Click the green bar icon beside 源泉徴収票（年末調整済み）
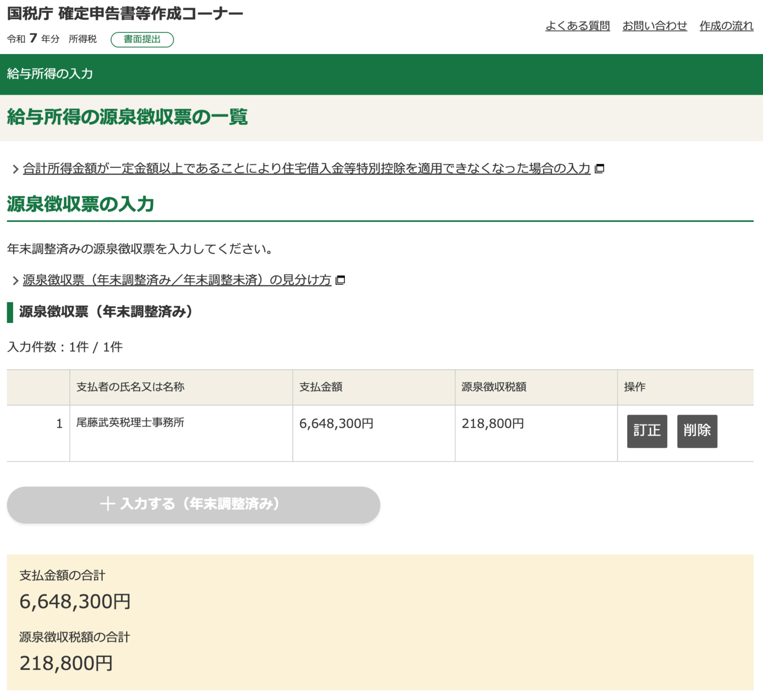 point(10,312)
